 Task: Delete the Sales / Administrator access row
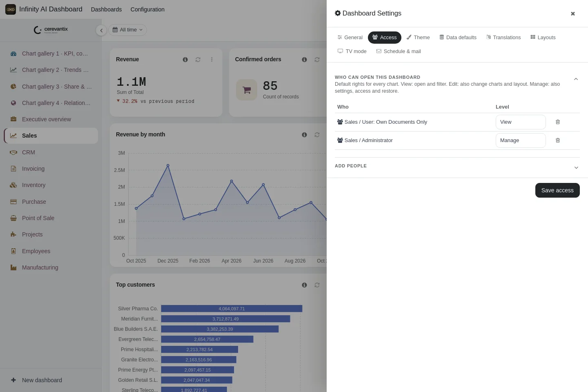tap(557, 140)
